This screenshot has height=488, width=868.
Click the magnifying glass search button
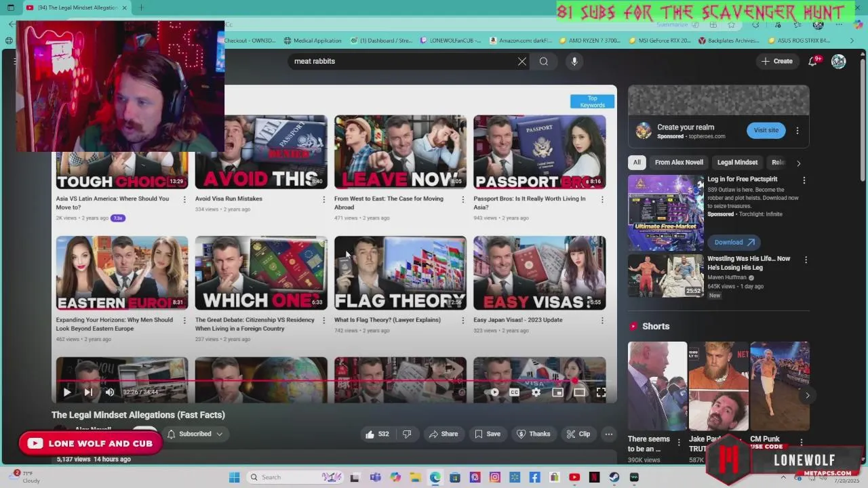point(544,61)
